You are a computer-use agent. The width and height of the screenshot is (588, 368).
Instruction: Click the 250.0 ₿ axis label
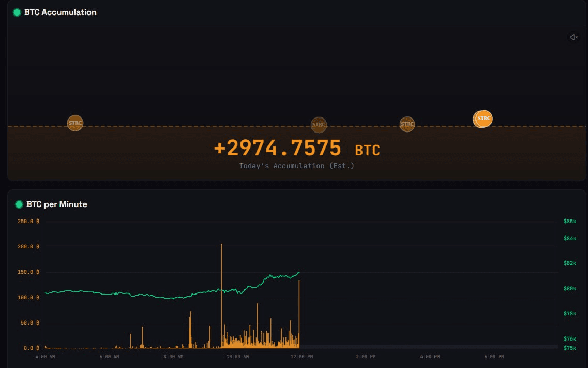point(28,222)
